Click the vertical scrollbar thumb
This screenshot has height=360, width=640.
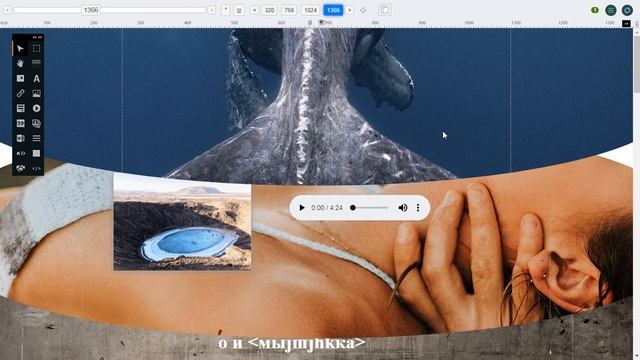[636, 64]
